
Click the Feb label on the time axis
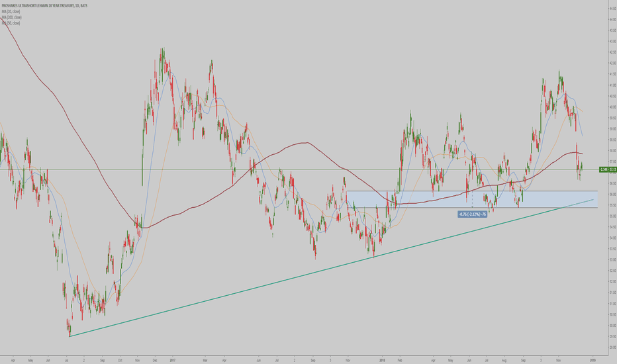[x=400, y=359]
